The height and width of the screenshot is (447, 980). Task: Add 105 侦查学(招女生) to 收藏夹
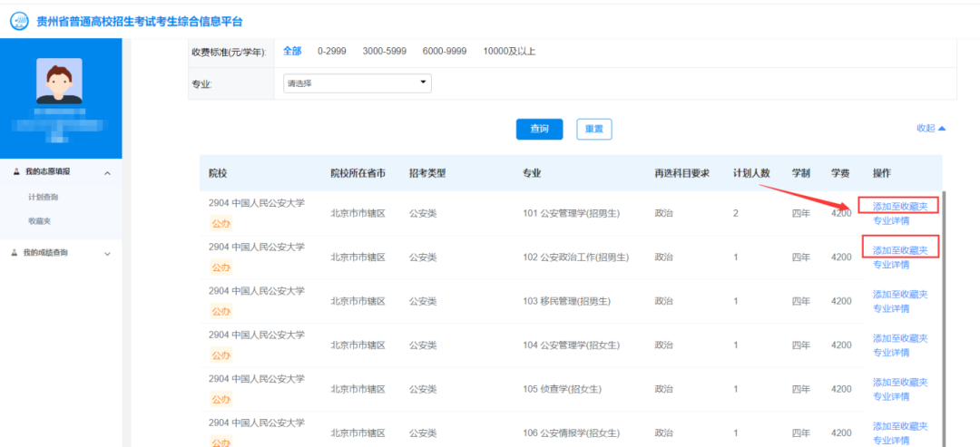(x=900, y=382)
